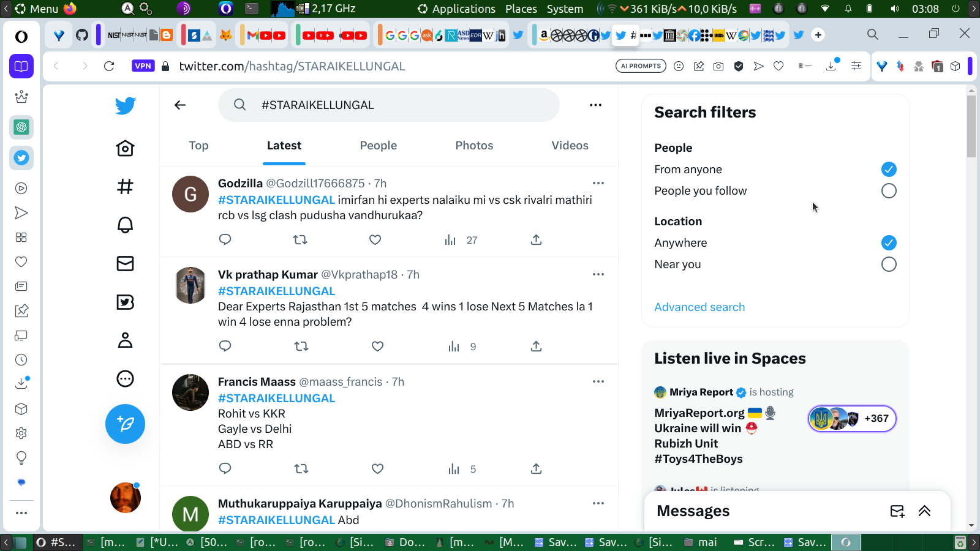The width and height of the screenshot is (980, 551).
Task: Open the search settings three-dot menu
Action: [595, 105]
